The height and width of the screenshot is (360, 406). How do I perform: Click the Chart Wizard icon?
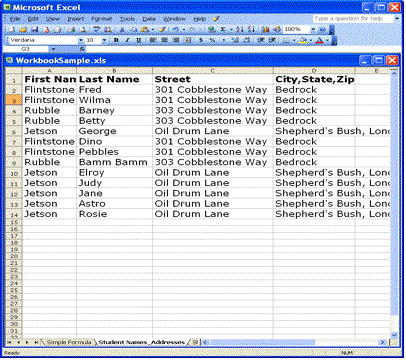[265, 30]
